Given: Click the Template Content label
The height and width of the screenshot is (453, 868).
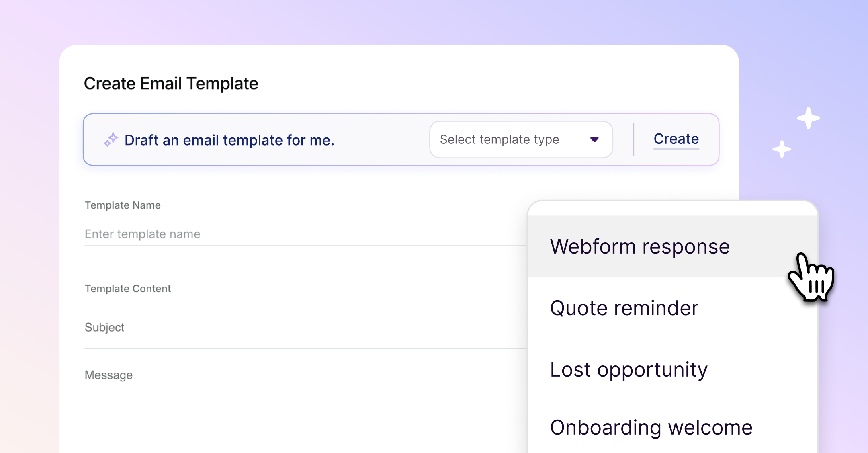Looking at the screenshot, I should pyautogui.click(x=128, y=289).
